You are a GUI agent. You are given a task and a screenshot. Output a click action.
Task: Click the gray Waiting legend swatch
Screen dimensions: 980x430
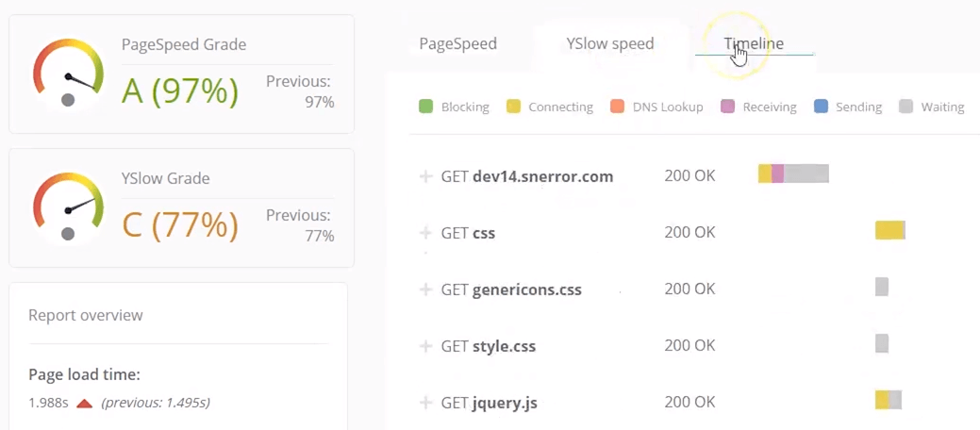tap(906, 107)
